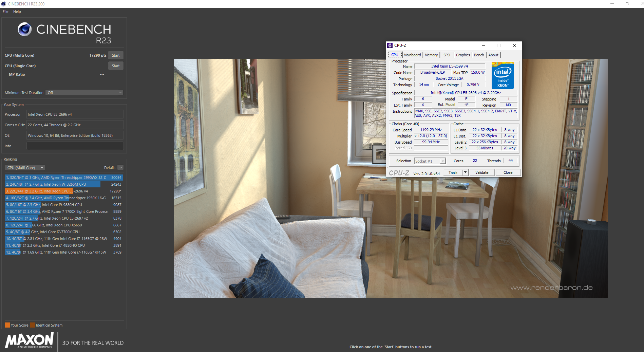644x352 pixels.
Task: Click the Maxon logo at bottom
Action: click(29, 340)
